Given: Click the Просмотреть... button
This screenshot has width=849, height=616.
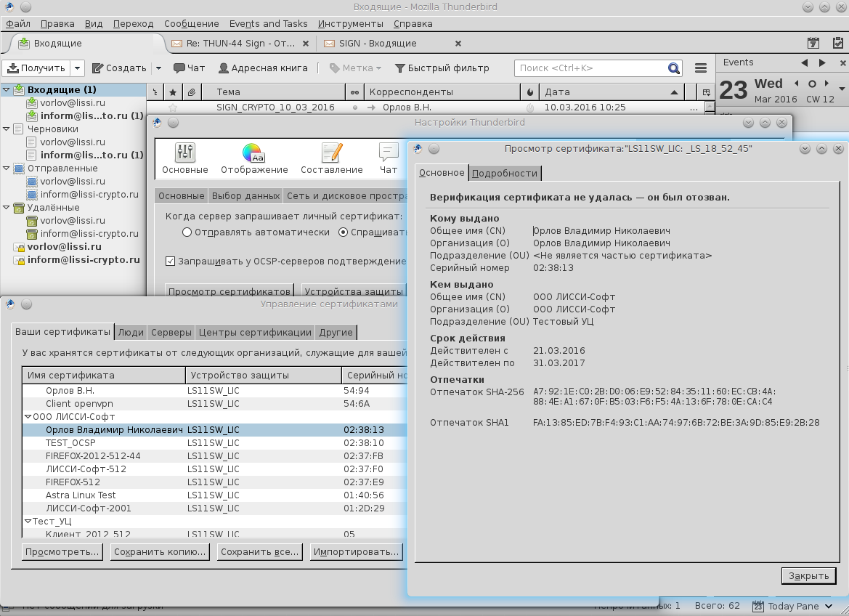Looking at the screenshot, I should pyautogui.click(x=62, y=552).
